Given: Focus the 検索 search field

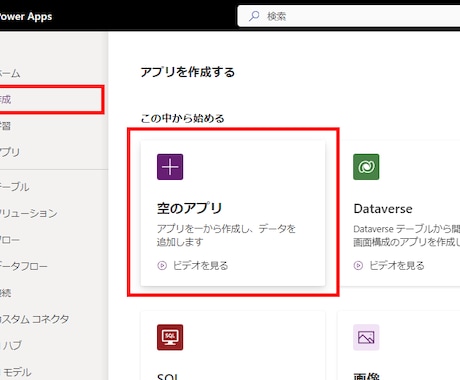Looking at the screenshot, I should click(x=349, y=16).
